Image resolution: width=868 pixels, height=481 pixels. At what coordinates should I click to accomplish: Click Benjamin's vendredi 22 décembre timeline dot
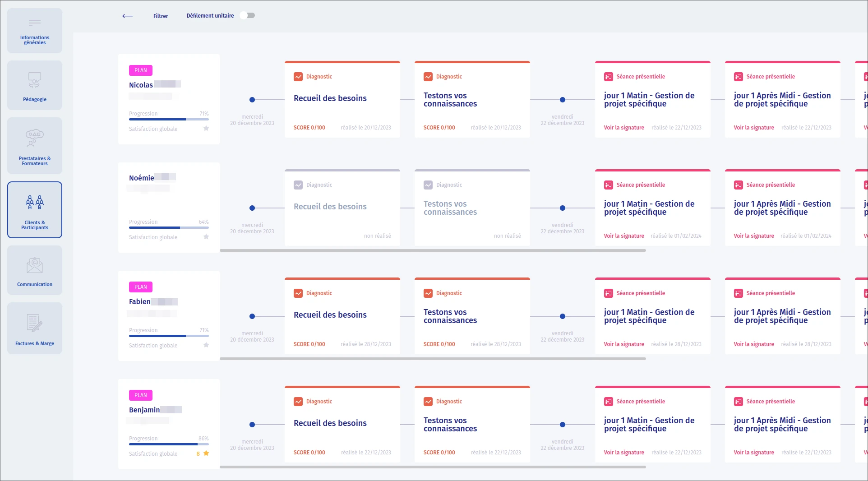(x=563, y=425)
